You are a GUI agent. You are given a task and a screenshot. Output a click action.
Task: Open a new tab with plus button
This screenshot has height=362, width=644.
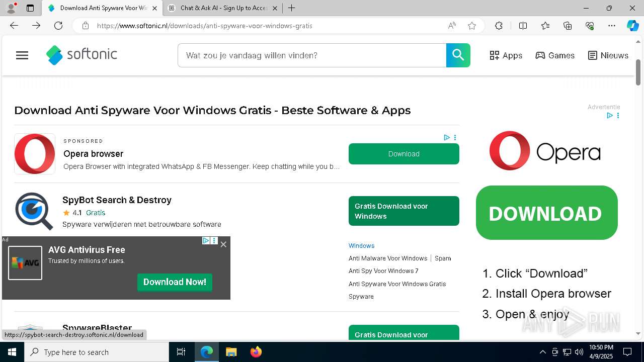coord(292,8)
